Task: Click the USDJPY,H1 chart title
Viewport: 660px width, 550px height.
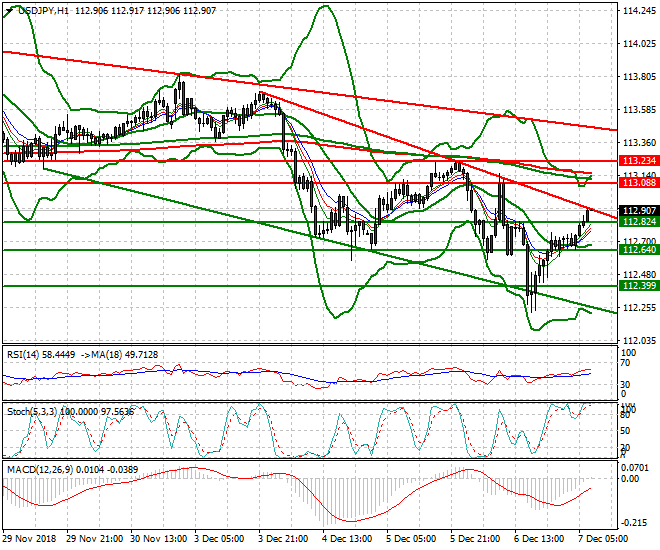Action: pyautogui.click(x=43, y=11)
